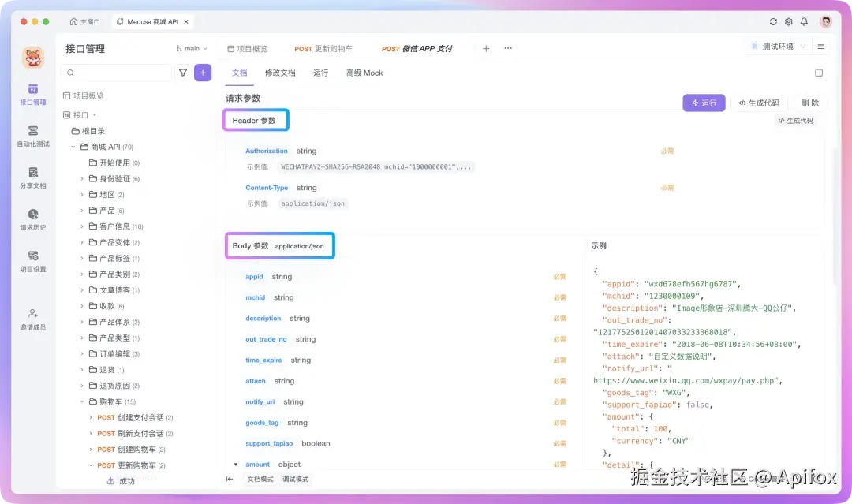Click the out_trade_no parameter name
852x504 pixels.
pos(266,339)
